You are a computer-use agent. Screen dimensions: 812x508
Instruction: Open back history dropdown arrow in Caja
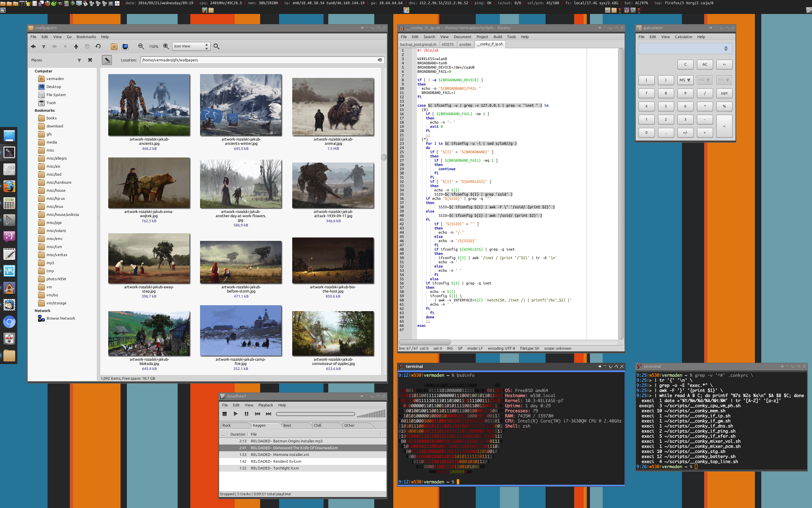click(44, 47)
